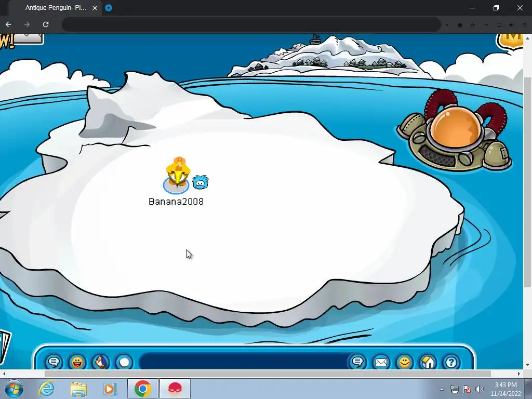This screenshot has height=399, width=532.
Task: Select the throw snowball button
Action: point(124,362)
